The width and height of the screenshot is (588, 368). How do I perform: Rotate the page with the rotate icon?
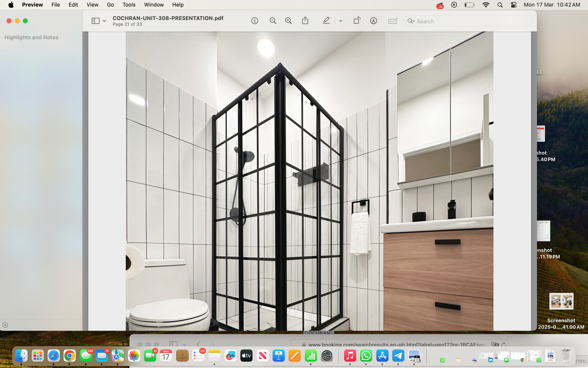click(x=357, y=21)
